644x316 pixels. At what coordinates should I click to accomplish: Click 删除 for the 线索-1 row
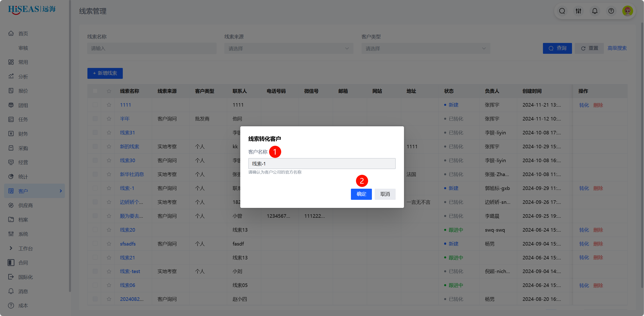[x=598, y=188]
